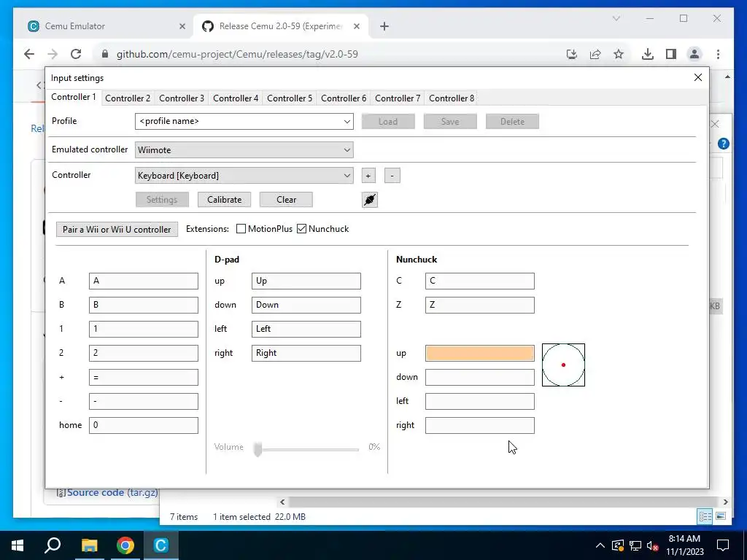The image size is (747, 560).
Task: Click the Clear button
Action: 286,200
